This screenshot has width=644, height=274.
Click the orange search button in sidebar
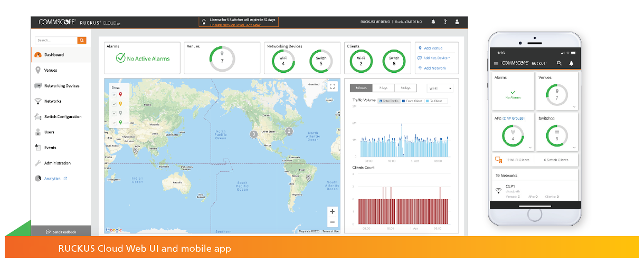point(82,40)
